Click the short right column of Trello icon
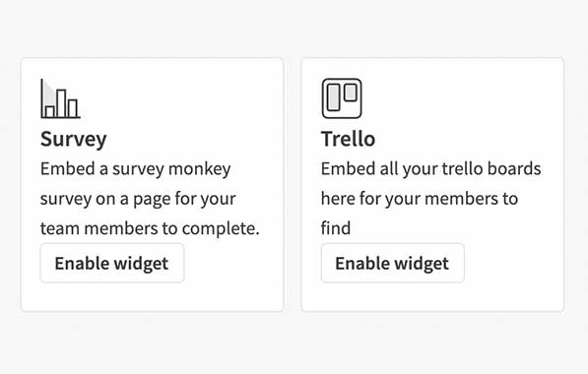 point(351,93)
